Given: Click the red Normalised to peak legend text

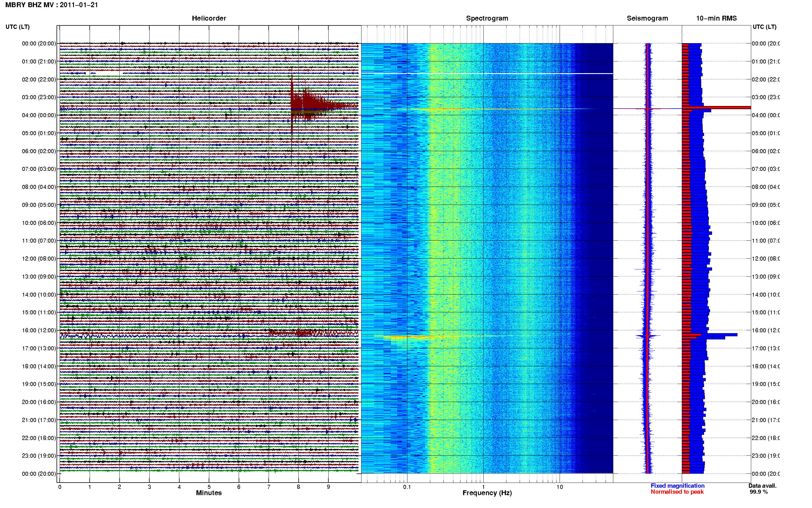Looking at the screenshot, I should (x=677, y=492).
